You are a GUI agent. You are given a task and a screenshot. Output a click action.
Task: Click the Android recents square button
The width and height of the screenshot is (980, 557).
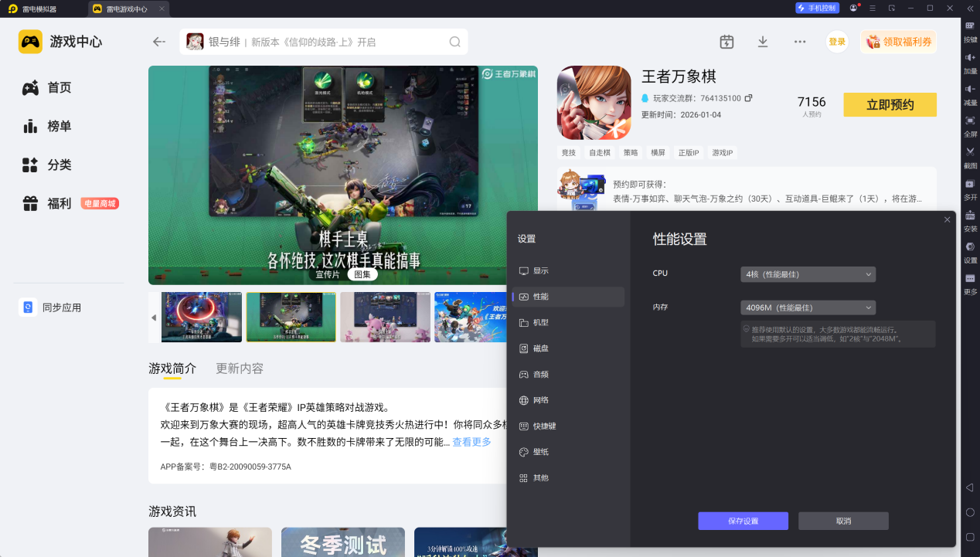(x=970, y=537)
